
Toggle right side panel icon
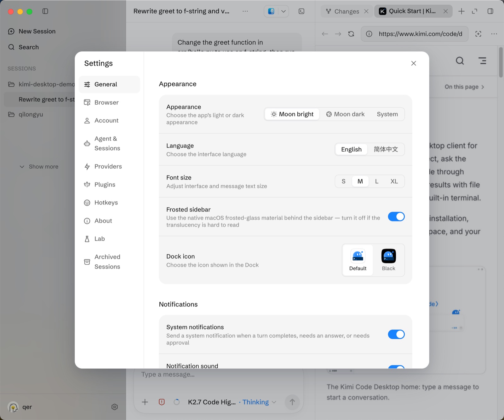490,11
